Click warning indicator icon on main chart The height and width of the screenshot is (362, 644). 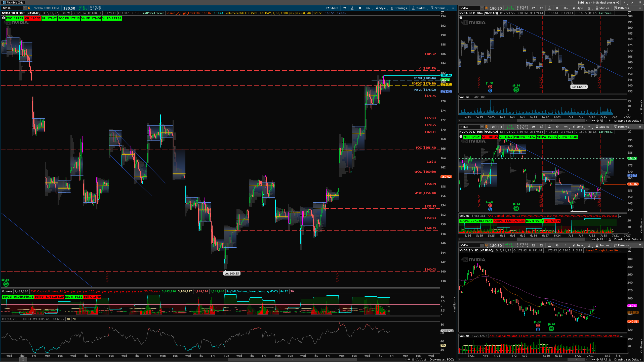(x=3, y=18)
